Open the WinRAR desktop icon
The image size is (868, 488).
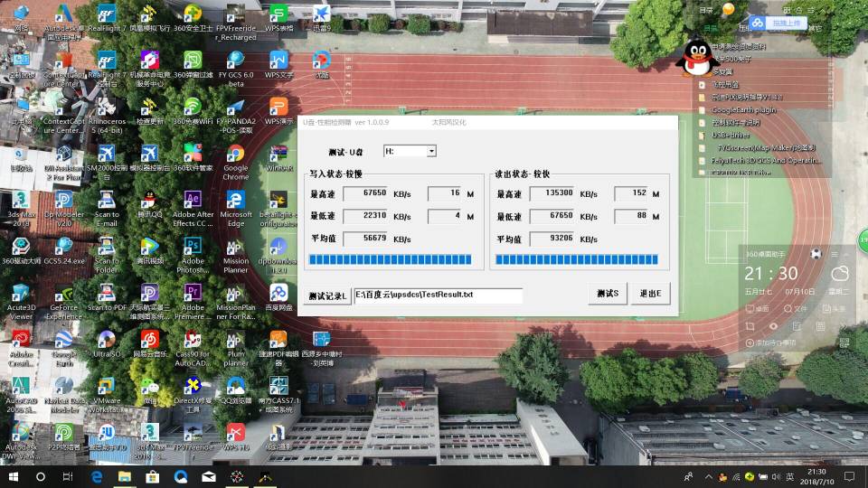pyautogui.click(x=278, y=157)
